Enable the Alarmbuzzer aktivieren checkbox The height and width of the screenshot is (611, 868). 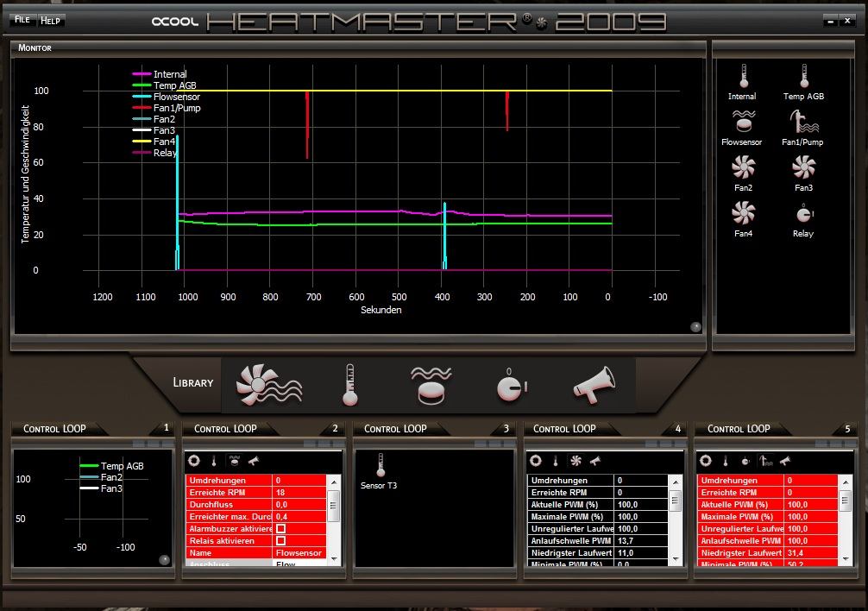tap(281, 528)
